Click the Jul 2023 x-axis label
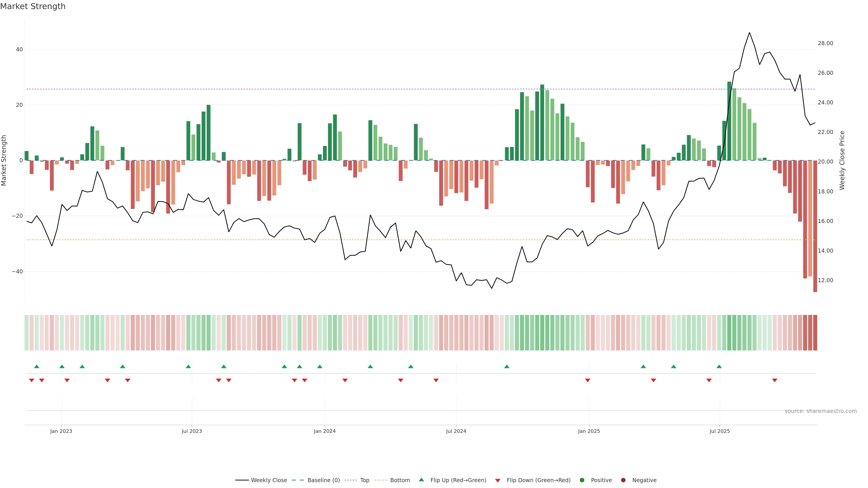The width and height of the screenshot is (868, 488). pos(192,431)
